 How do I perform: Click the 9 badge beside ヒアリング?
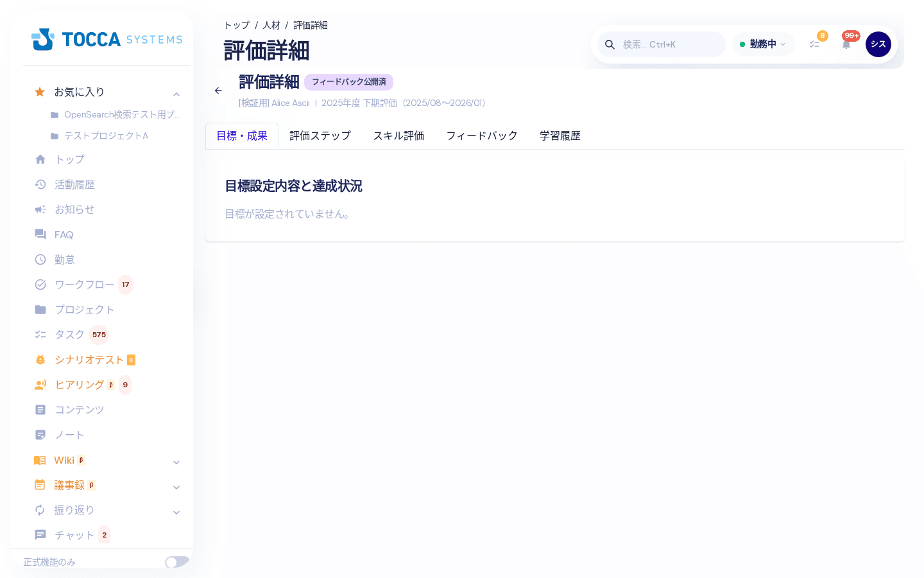(125, 385)
